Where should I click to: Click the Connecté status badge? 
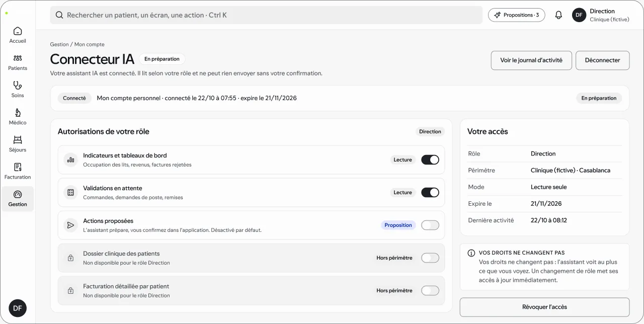point(74,99)
